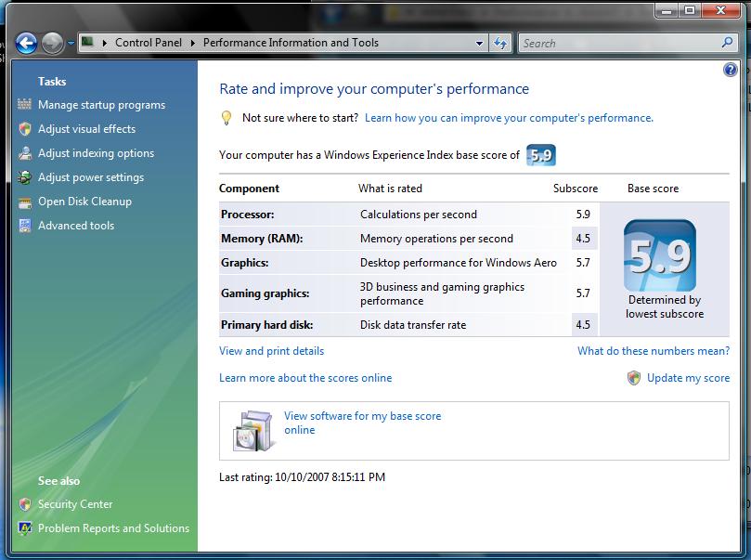This screenshot has height=560, width=751.
Task: Click the shield icon next to Adjust visual effects
Action: (24, 129)
